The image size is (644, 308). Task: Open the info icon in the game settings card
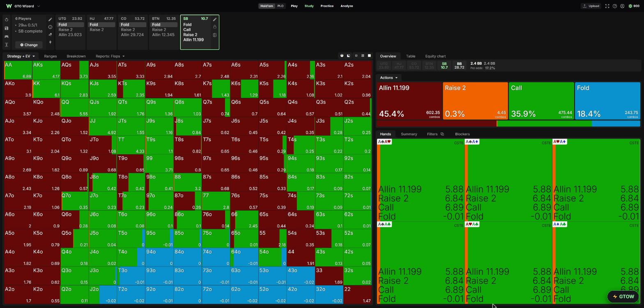50,27
